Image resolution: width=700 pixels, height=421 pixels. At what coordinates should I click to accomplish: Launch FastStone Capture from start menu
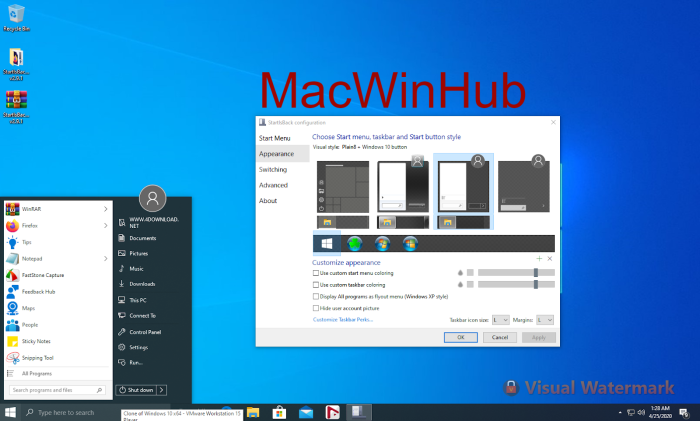click(57, 275)
